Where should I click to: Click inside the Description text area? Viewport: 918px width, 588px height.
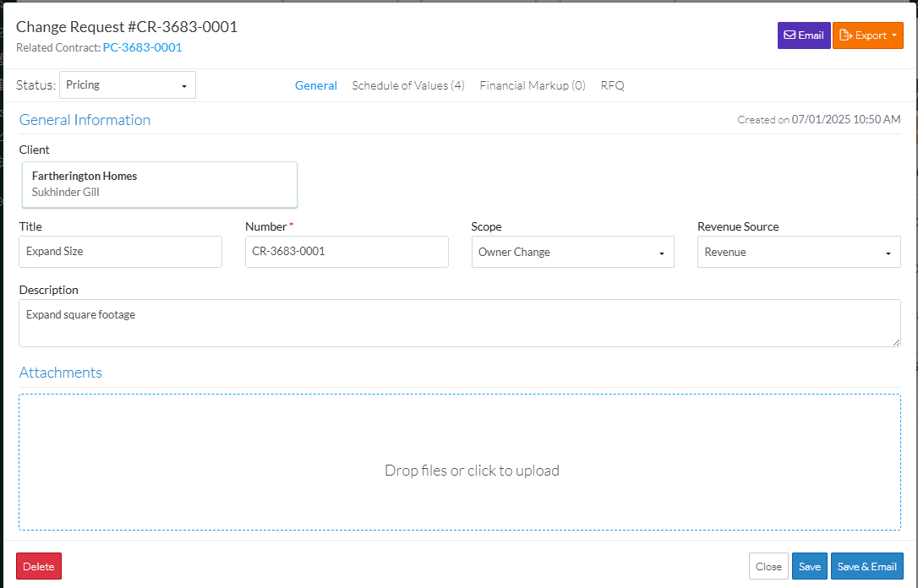459,323
